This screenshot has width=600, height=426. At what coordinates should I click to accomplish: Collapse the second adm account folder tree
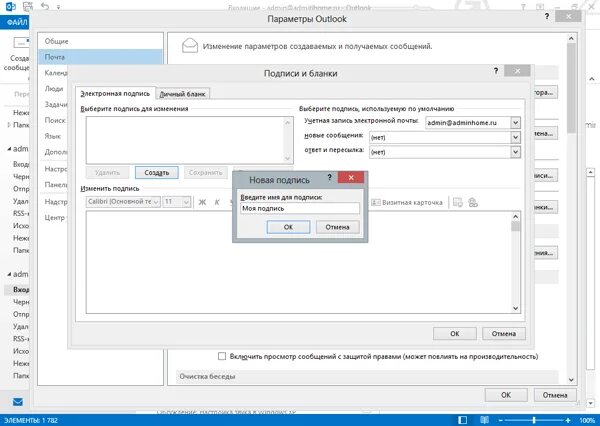9,274
